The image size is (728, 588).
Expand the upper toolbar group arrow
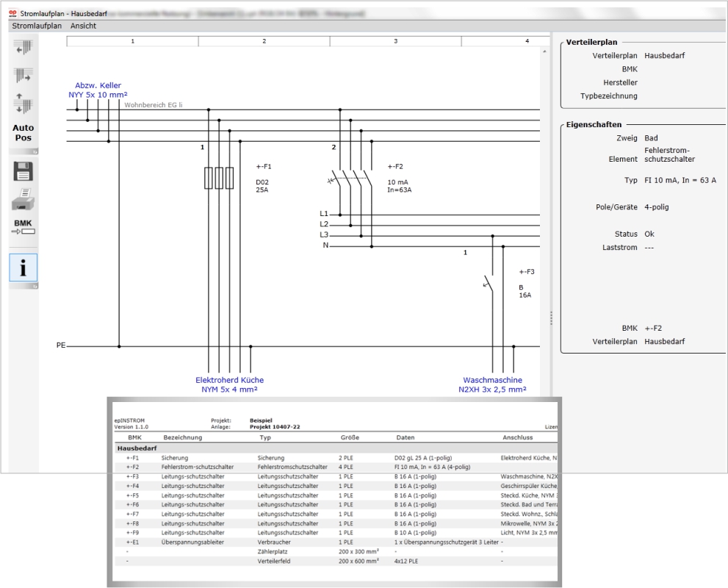pos(35,151)
